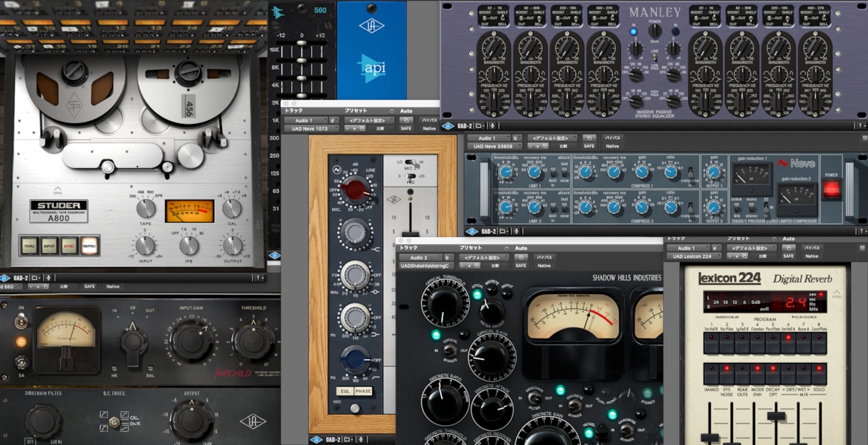Click the SOLO mix button on Lexicon 224

[x=819, y=374]
